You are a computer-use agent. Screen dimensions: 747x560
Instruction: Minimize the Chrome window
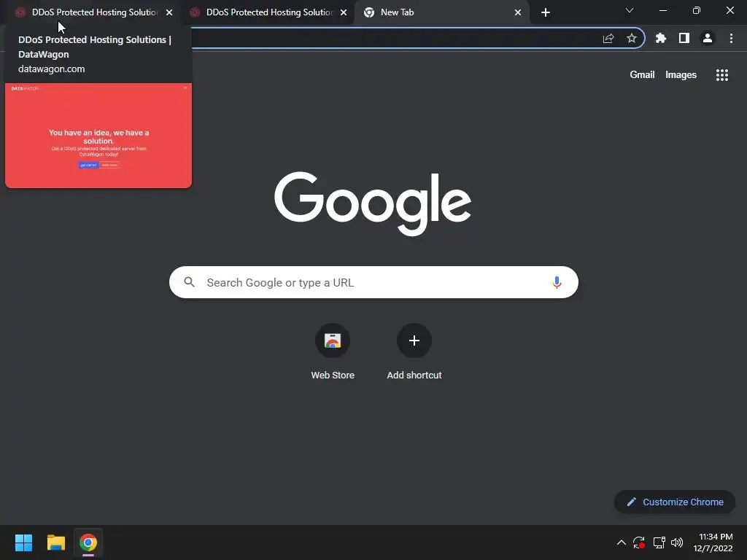pyautogui.click(x=662, y=10)
